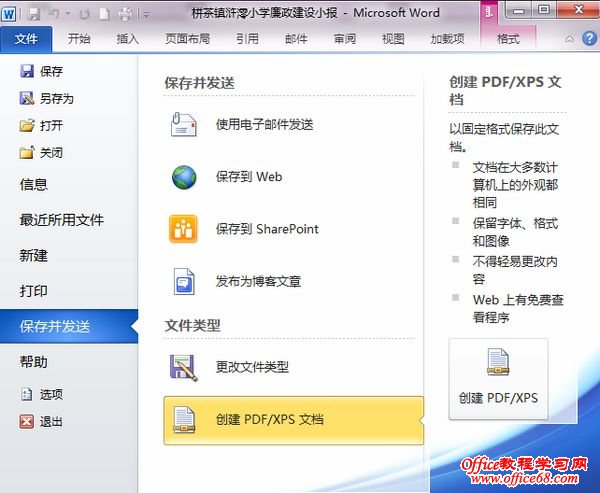Open the 帮助 backstage page
The image size is (600, 493).
[34, 362]
